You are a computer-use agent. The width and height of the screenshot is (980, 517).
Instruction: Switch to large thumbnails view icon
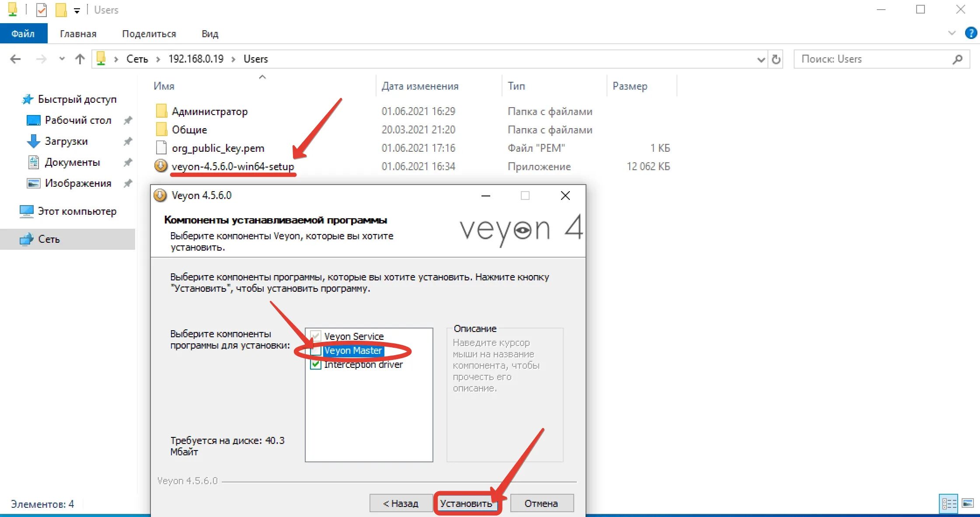coord(967,503)
